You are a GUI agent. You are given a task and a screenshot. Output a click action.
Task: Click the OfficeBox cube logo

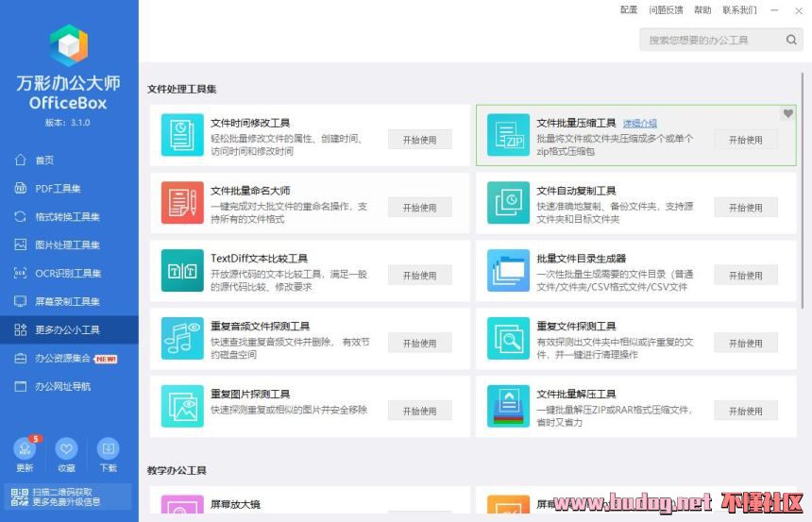pyautogui.click(x=69, y=45)
